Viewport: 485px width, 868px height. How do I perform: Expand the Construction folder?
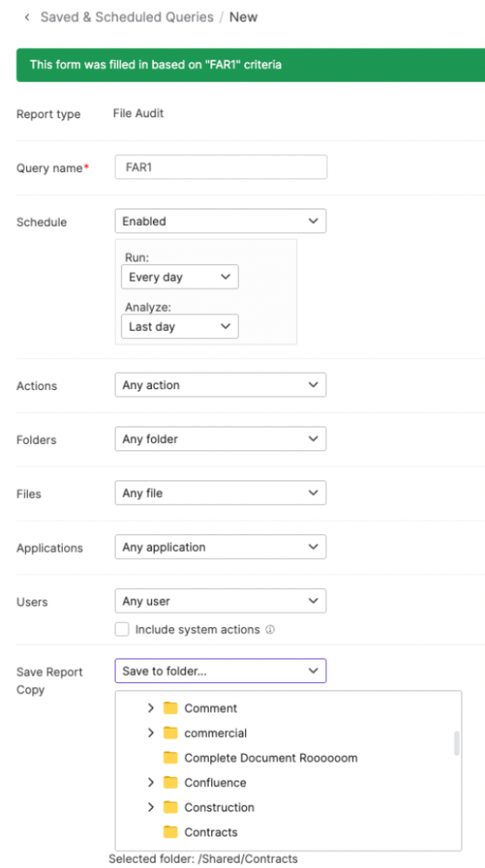[x=150, y=807]
